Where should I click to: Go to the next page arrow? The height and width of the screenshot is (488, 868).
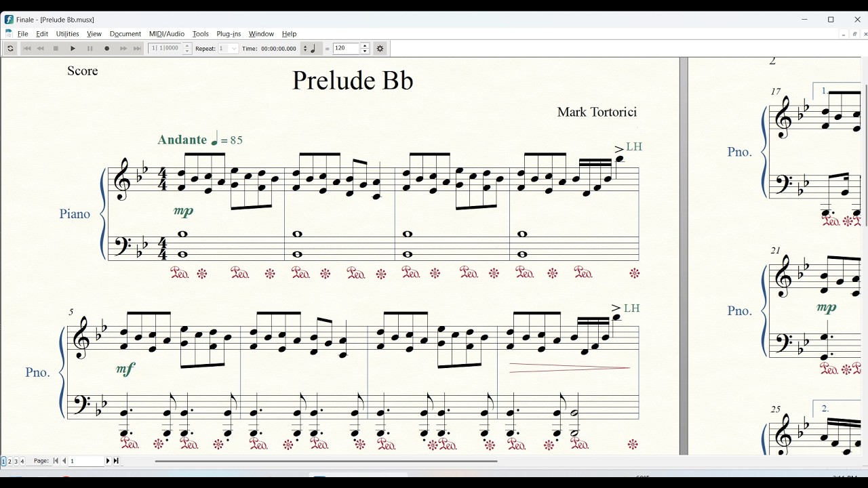tap(108, 462)
